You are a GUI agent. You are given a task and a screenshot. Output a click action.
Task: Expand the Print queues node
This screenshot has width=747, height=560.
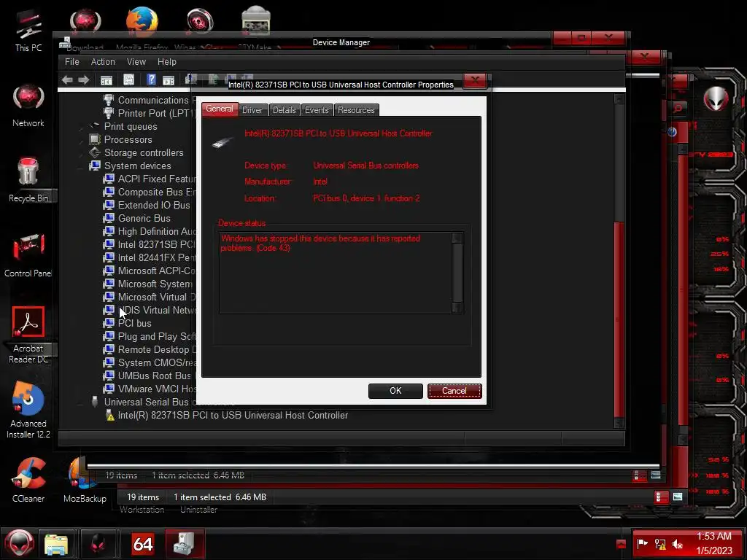(x=82, y=127)
